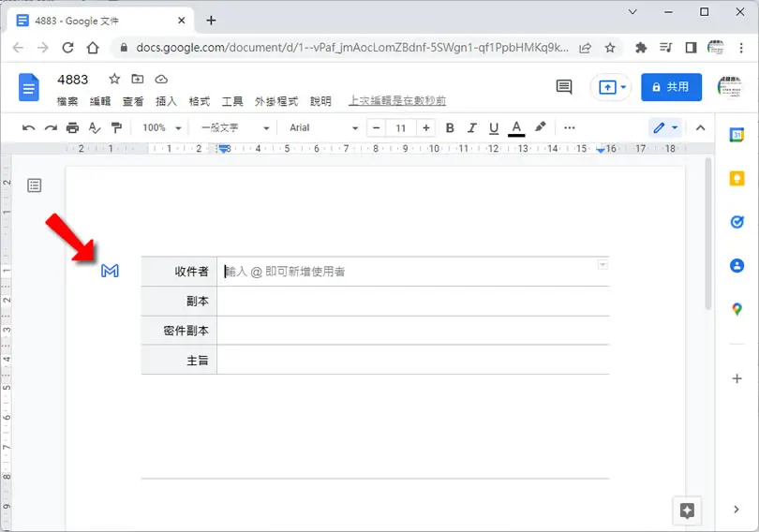Open the comment history icon
The width and height of the screenshot is (759, 532).
564,87
